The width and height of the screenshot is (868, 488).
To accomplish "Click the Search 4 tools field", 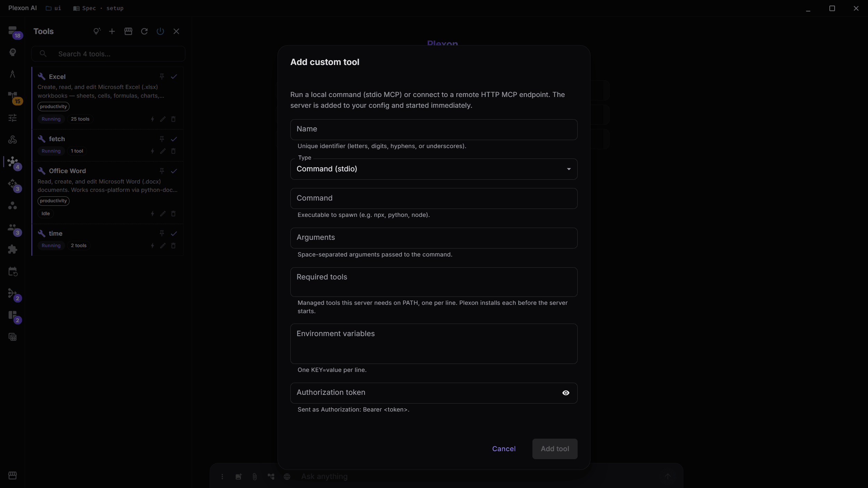I will point(108,54).
